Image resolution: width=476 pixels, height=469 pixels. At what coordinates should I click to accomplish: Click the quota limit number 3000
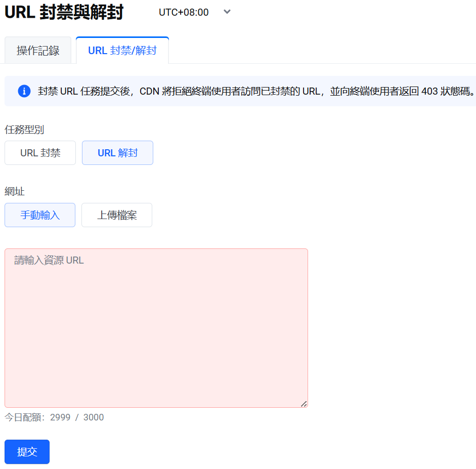[x=94, y=417]
